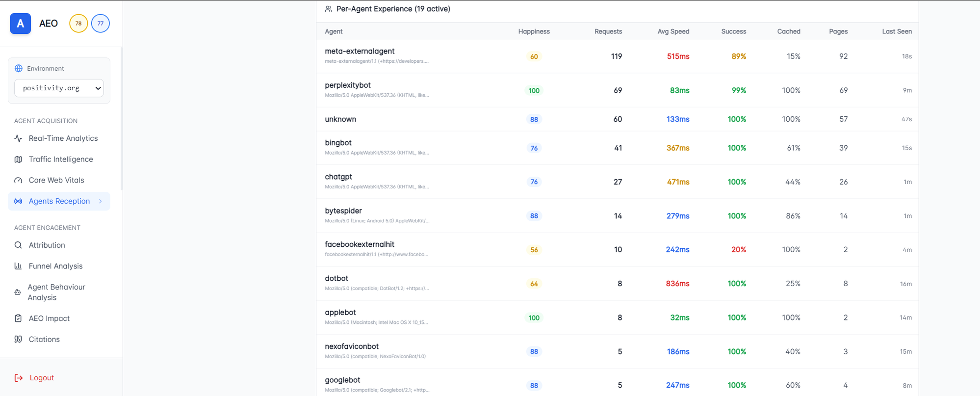Click the Traffic Intelligence map icon
Screen dimensions: 980x396
click(x=18, y=159)
